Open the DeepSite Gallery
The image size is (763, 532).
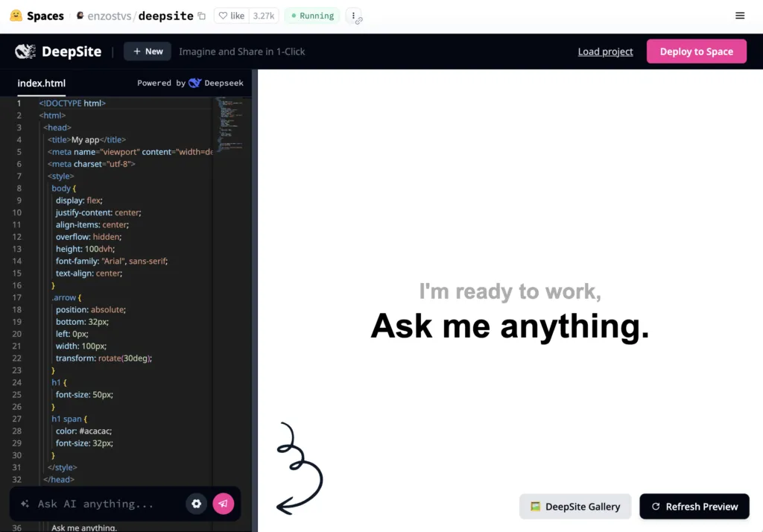click(x=575, y=507)
